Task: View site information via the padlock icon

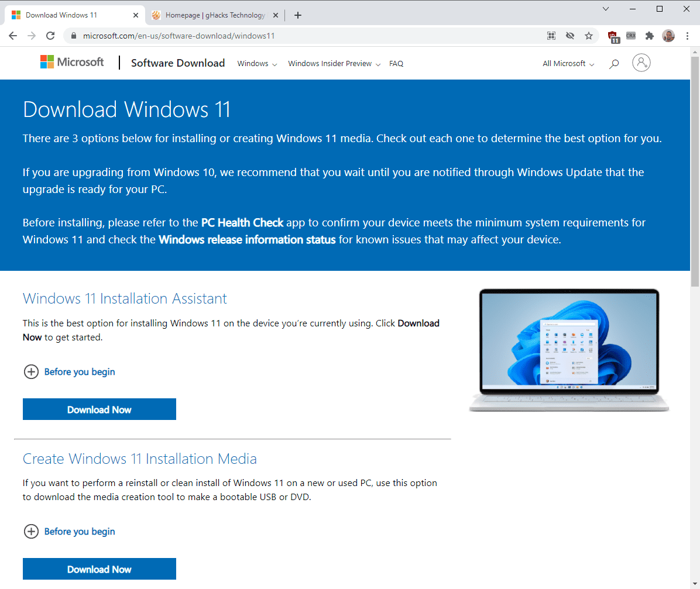Action: pyautogui.click(x=73, y=36)
